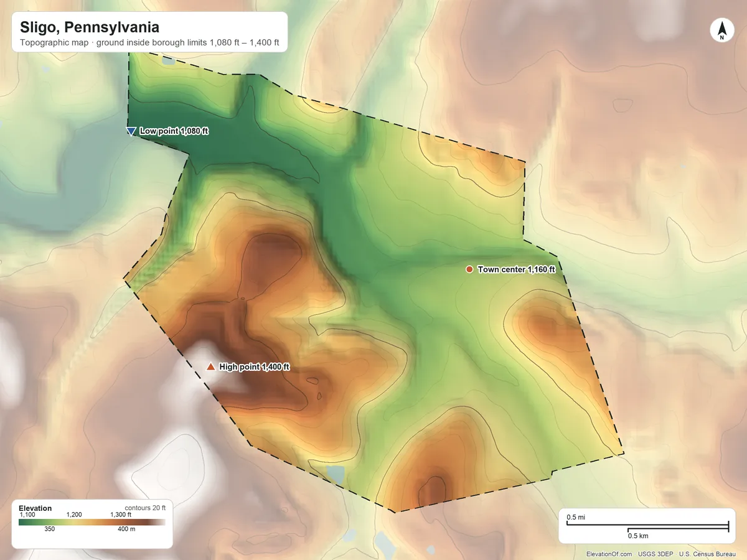Screen dimensions: 747x560
Task: Click the '0.5 km' scale bar label
Action: point(638,536)
